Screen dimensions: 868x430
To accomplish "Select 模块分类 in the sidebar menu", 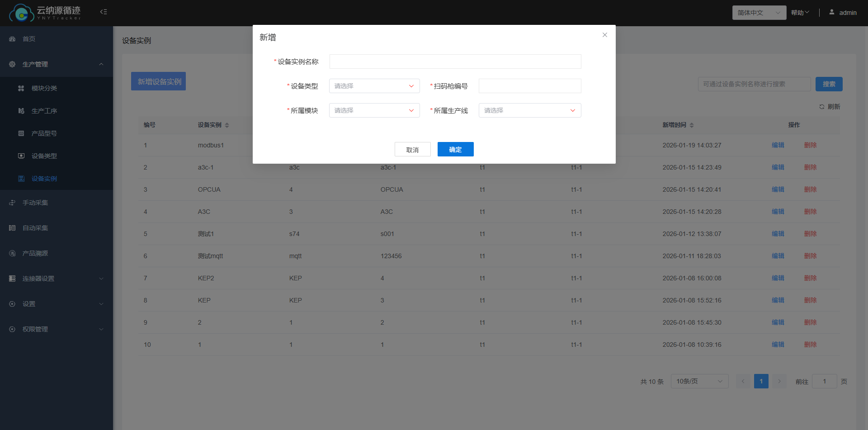I will click(x=44, y=88).
